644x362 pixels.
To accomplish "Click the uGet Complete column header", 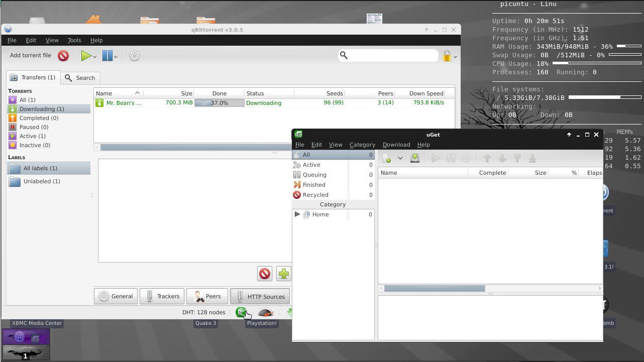I will pyautogui.click(x=488, y=173).
